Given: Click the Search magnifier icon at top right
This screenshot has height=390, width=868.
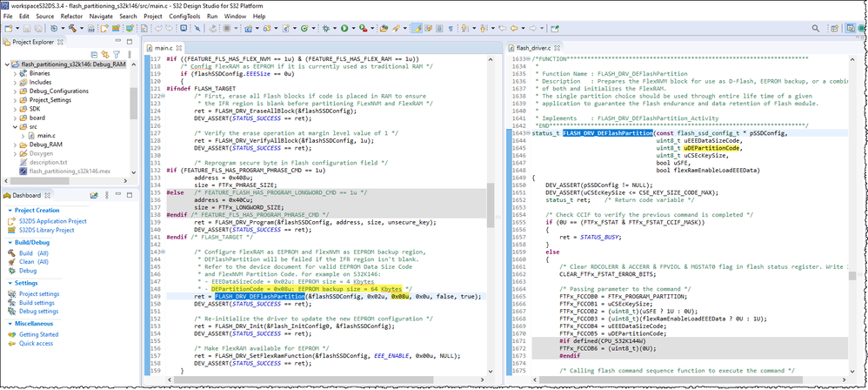Looking at the screenshot, I should [x=816, y=28].
